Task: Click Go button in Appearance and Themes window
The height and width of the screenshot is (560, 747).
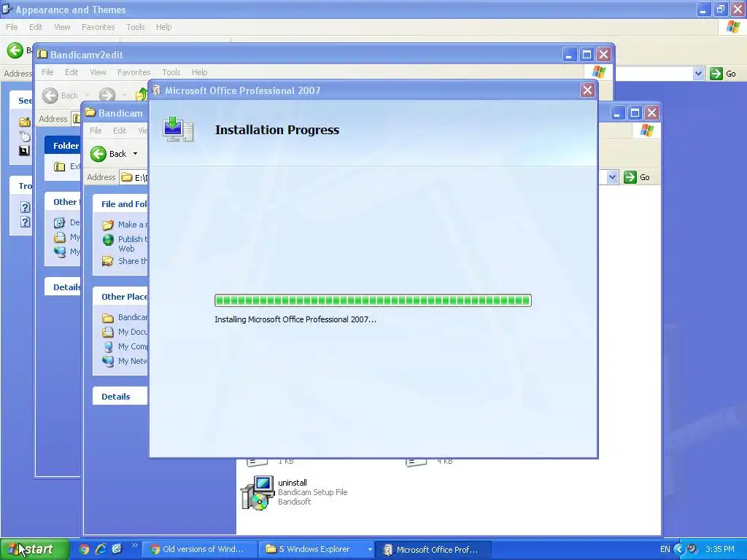Action: [x=723, y=74]
